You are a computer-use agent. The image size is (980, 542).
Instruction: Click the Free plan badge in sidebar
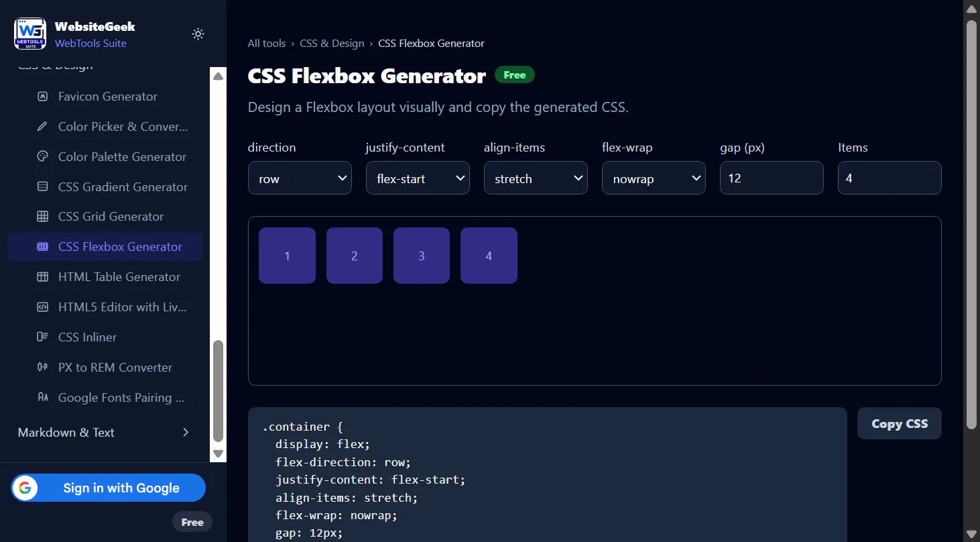[x=192, y=522]
